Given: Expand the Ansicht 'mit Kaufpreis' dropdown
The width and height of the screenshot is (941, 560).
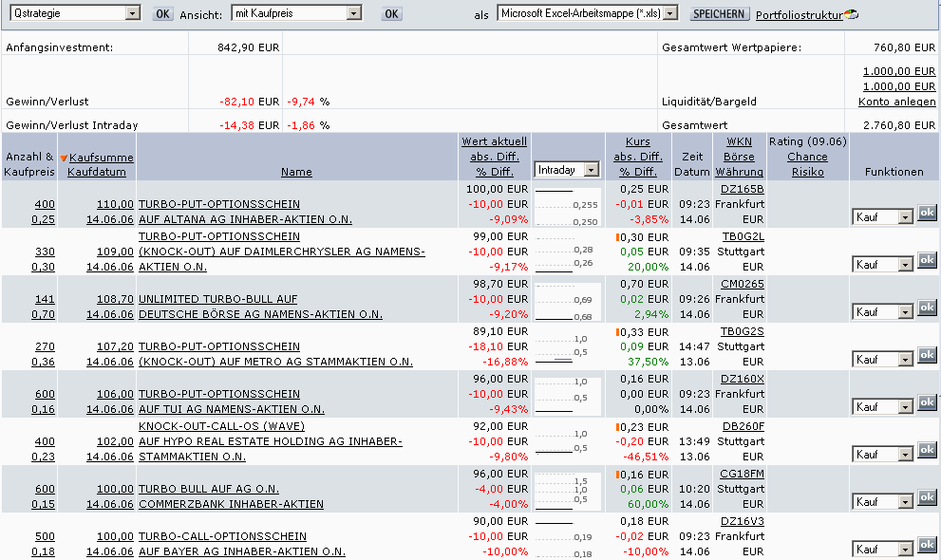Looking at the screenshot, I should [354, 13].
